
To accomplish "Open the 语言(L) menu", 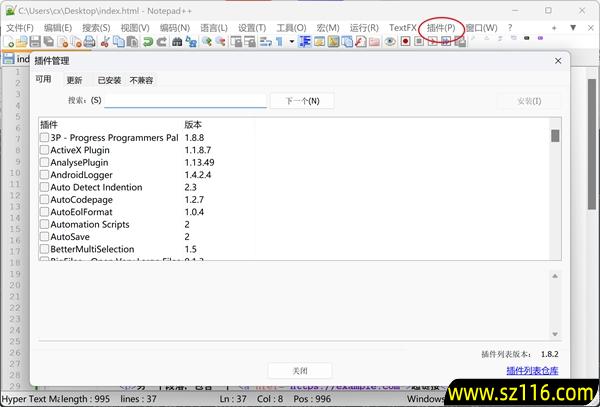I will [x=214, y=28].
